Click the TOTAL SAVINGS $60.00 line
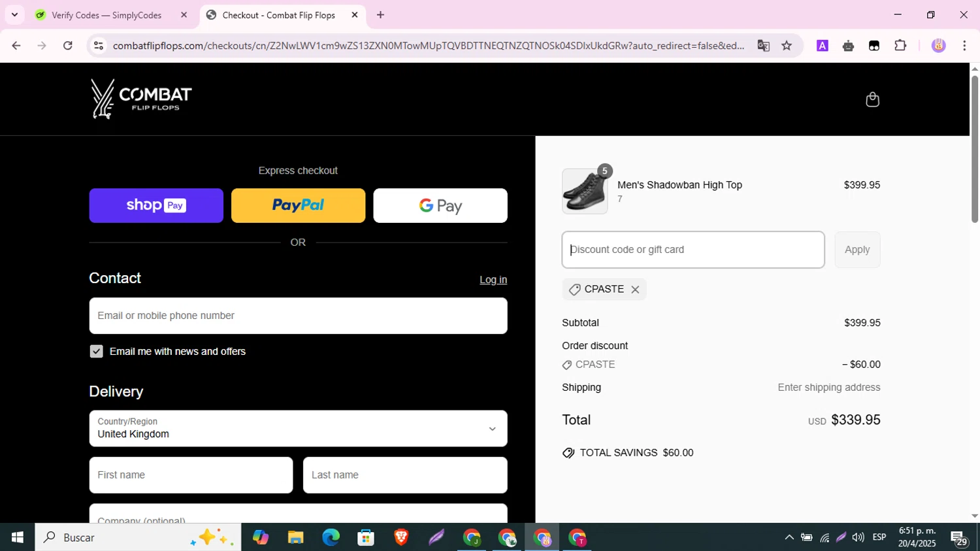This screenshot has height=551, width=980. (628, 453)
